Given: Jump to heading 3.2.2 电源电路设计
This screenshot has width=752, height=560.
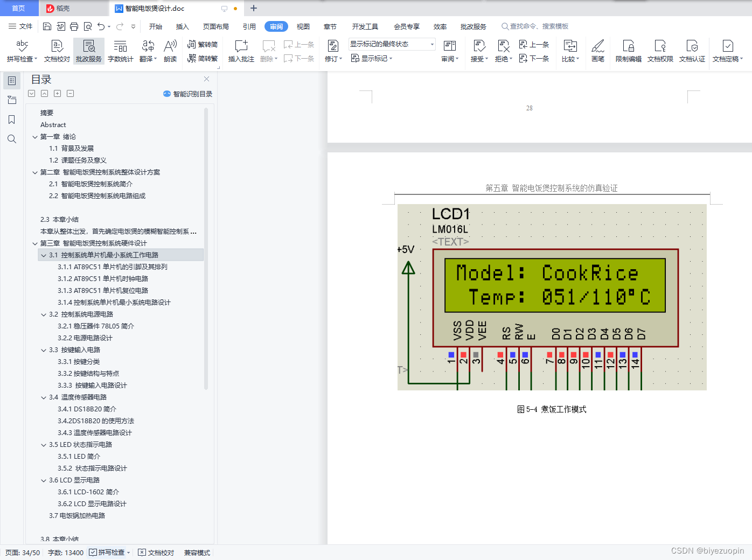Looking at the screenshot, I should pos(85,338).
